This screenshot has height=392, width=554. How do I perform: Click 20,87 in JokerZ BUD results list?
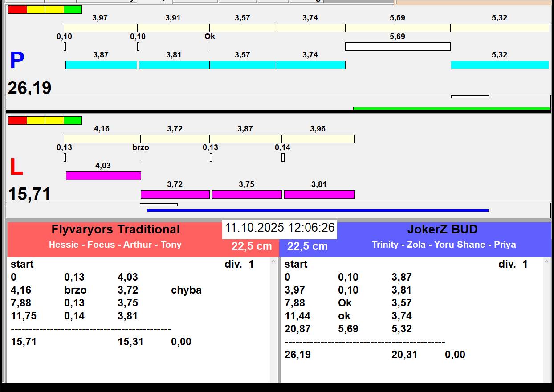(x=297, y=329)
